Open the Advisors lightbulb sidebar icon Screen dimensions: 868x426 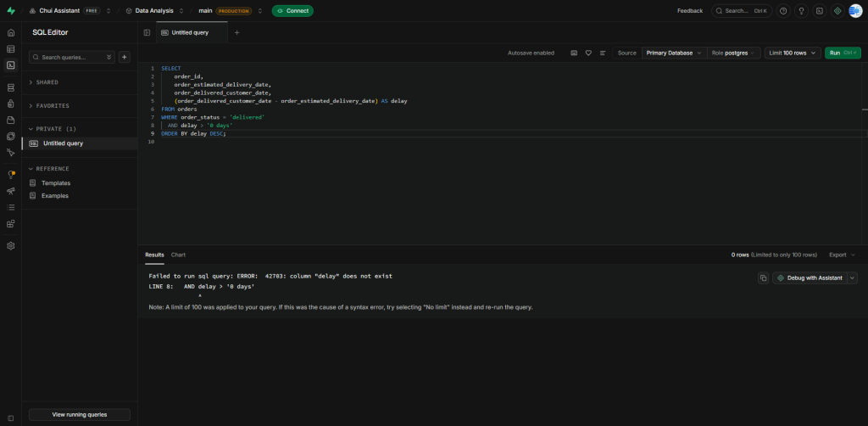(10, 175)
